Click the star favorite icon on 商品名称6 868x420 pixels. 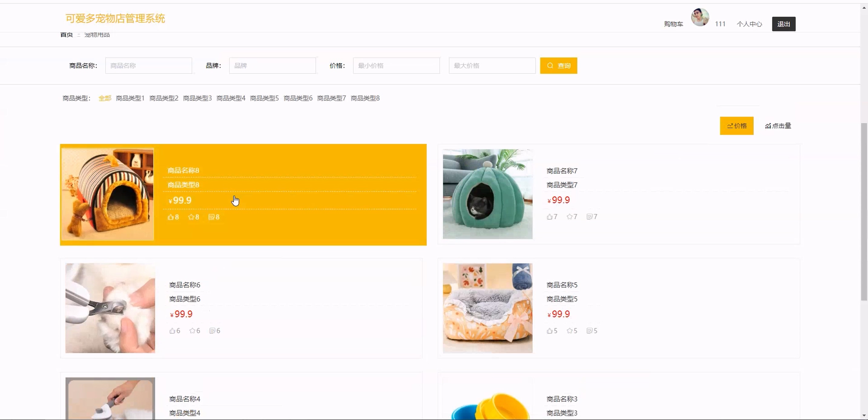pos(192,331)
